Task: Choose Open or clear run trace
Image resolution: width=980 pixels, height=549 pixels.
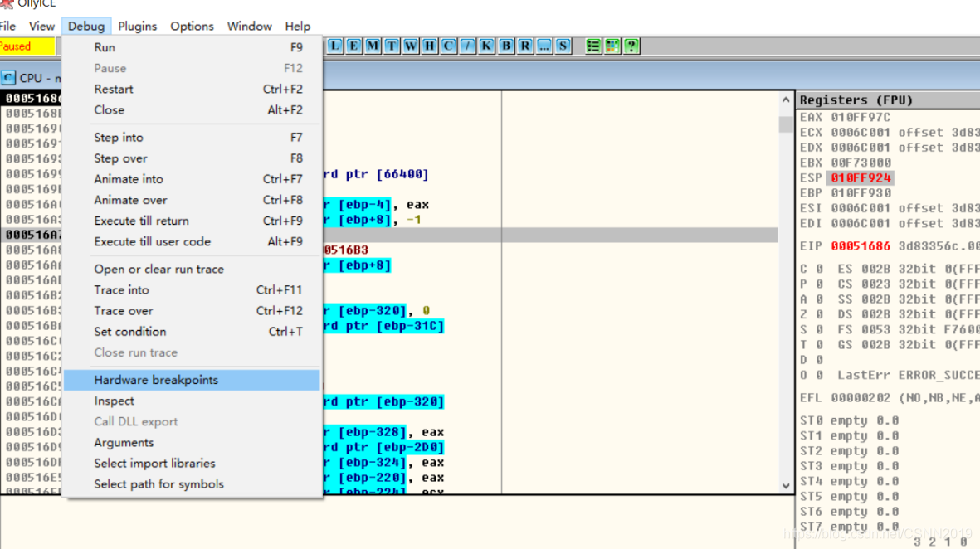Action: 192,270
